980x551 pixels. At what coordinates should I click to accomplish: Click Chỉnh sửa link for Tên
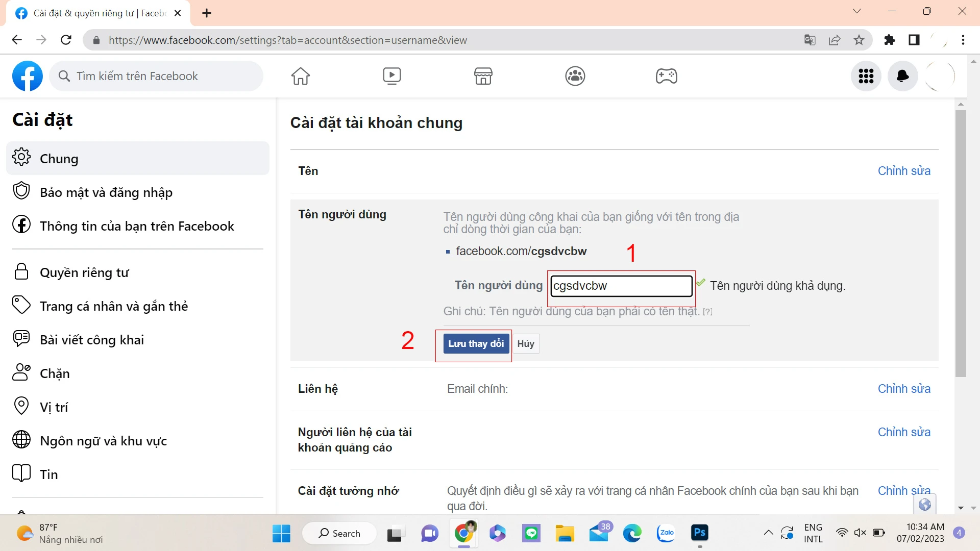[903, 171]
